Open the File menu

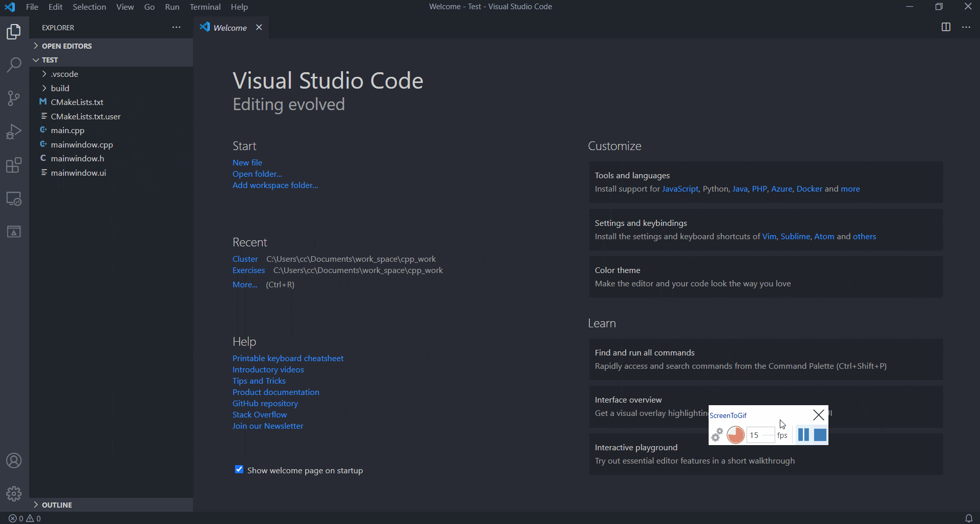(x=32, y=7)
